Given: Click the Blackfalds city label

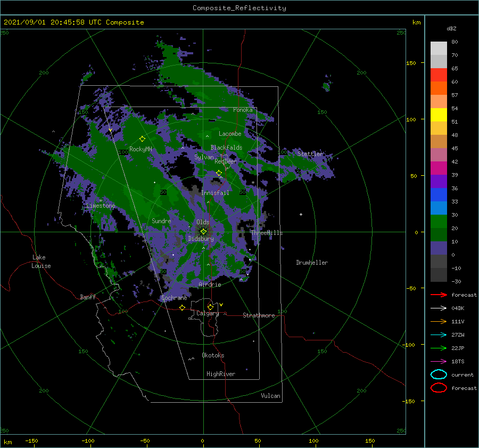Looking at the screenshot, I should click(x=226, y=148).
